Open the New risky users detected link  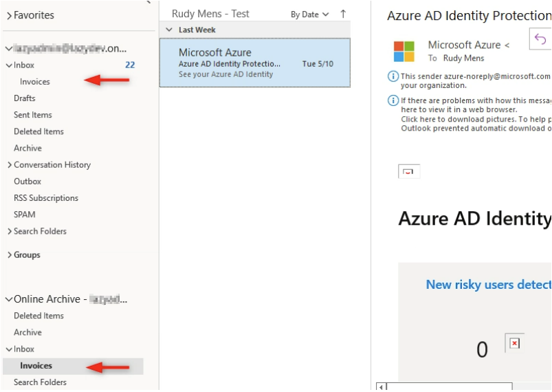[489, 285]
